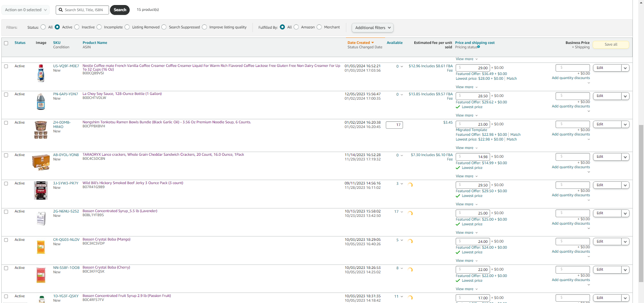Sort by Price and shipping cost header

click(475, 43)
